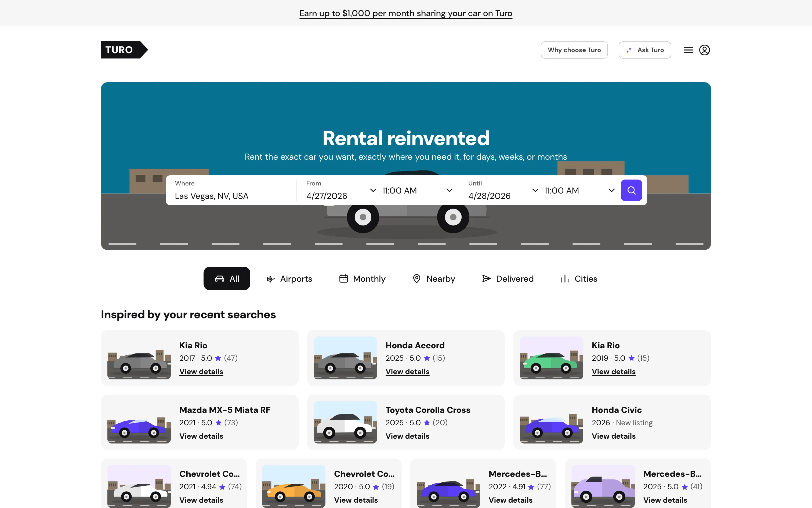Switch to the Delivered tab
Image resolution: width=812 pixels, height=508 pixels.
[508, 279]
